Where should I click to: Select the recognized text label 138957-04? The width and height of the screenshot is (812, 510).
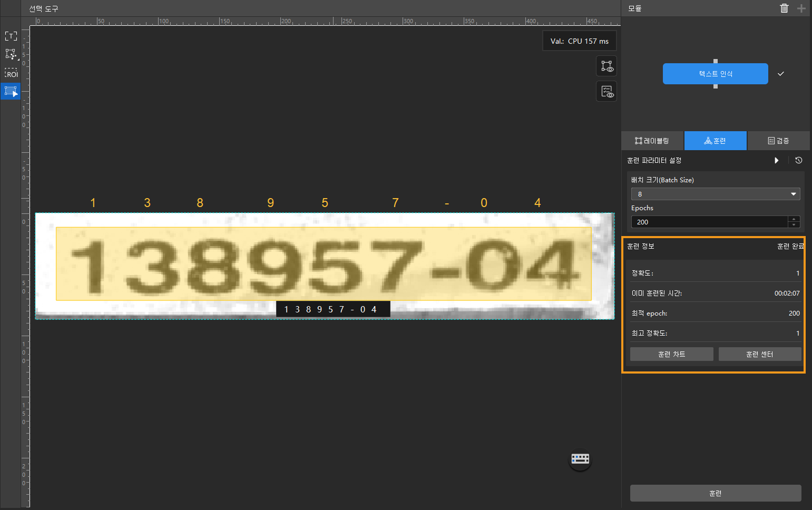(333, 309)
